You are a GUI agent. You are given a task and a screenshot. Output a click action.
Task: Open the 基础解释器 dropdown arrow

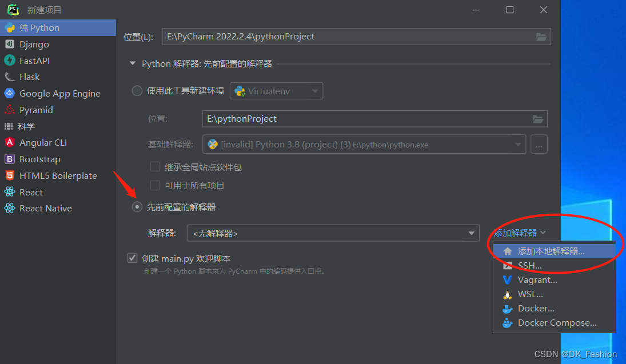pyautogui.click(x=518, y=145)
